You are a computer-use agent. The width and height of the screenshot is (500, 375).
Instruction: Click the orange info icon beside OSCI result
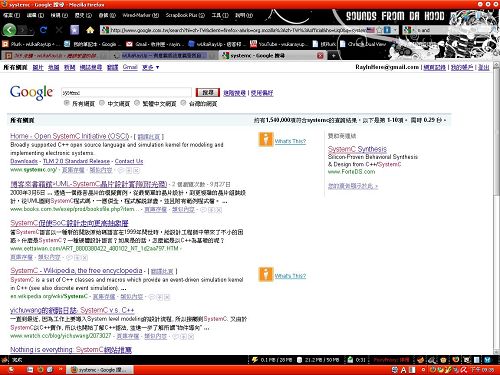(266, 139)
